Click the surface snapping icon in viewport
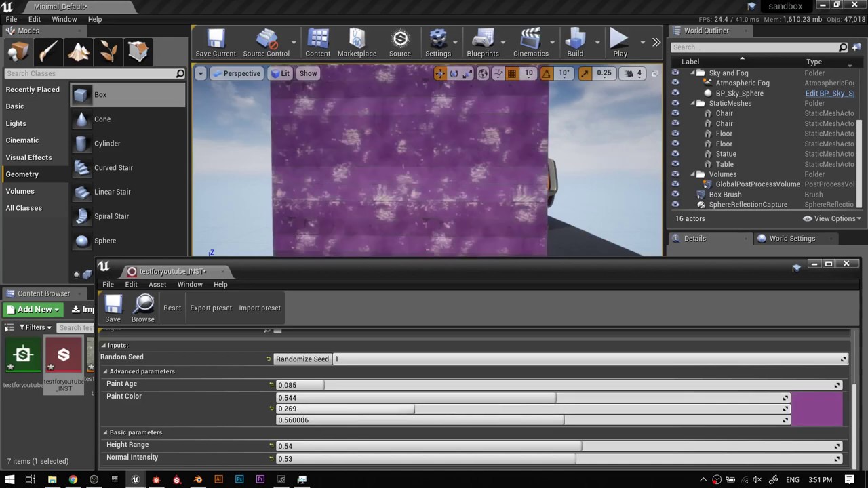Image resolution: width=868 pixels, height=488 pixels. tap(498, 73)
